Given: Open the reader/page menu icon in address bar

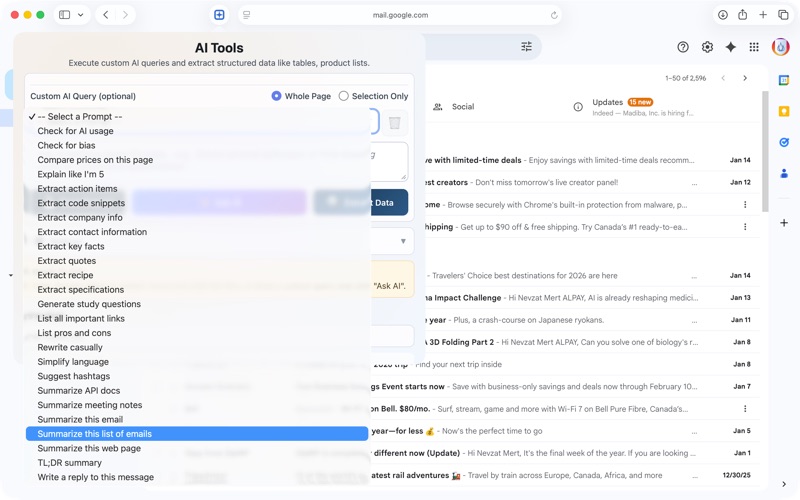Looking at the screenshot, I should [x=246, y=15].
